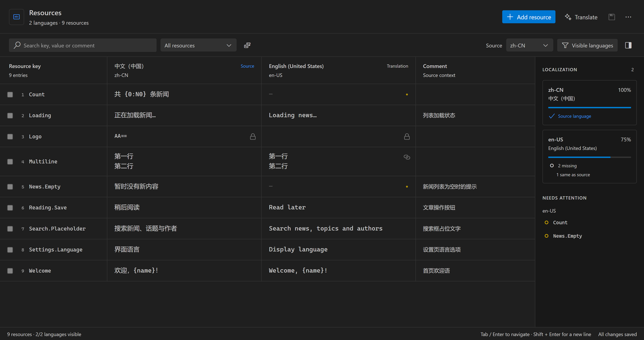Screen dimensions: 644x340
Task: Open the All resources dropdown
Action: click(198, 46)
